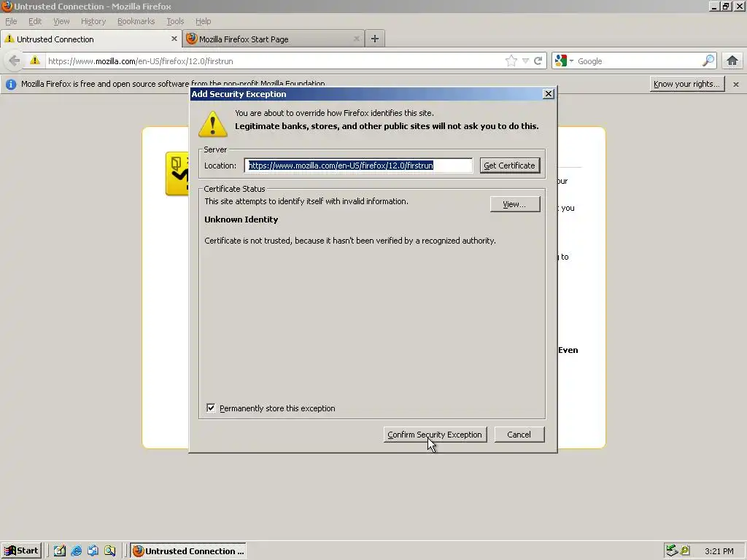Screen dimensions: 747x560
Task: Open the URL history dropdown arrow
Action: (x=525, y=61)
